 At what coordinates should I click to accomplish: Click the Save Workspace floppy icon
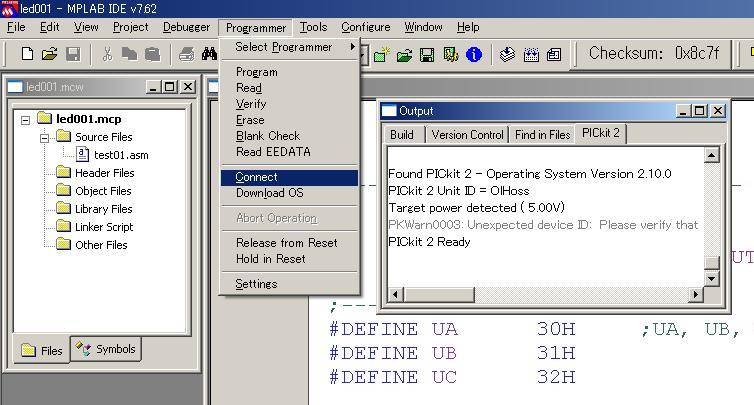pyautogui.click(x=427, y=54)
